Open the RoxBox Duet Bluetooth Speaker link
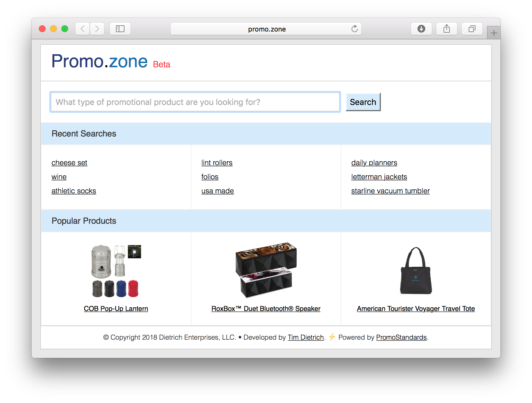Image resolution: width=532 pixels, height=403 pixels. tap(266, 309)
